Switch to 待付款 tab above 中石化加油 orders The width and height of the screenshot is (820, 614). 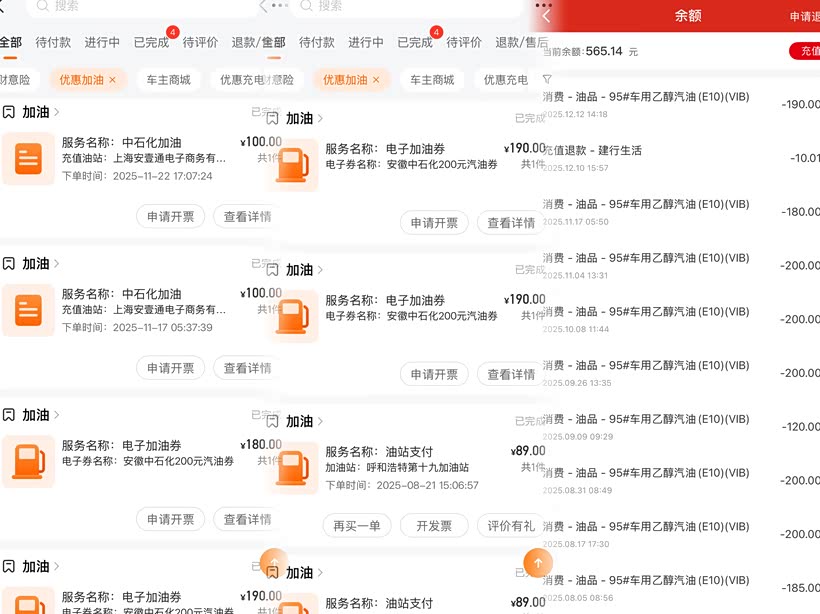point(53,42)
